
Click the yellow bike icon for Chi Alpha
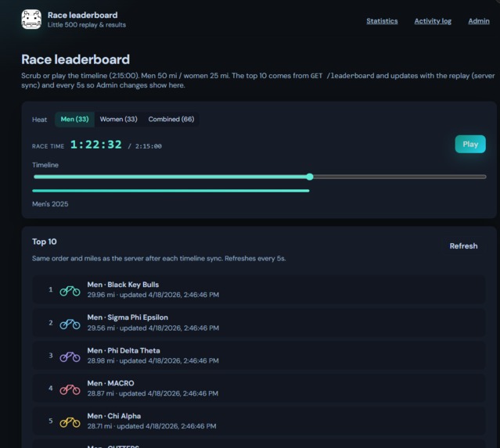(70, 422)
